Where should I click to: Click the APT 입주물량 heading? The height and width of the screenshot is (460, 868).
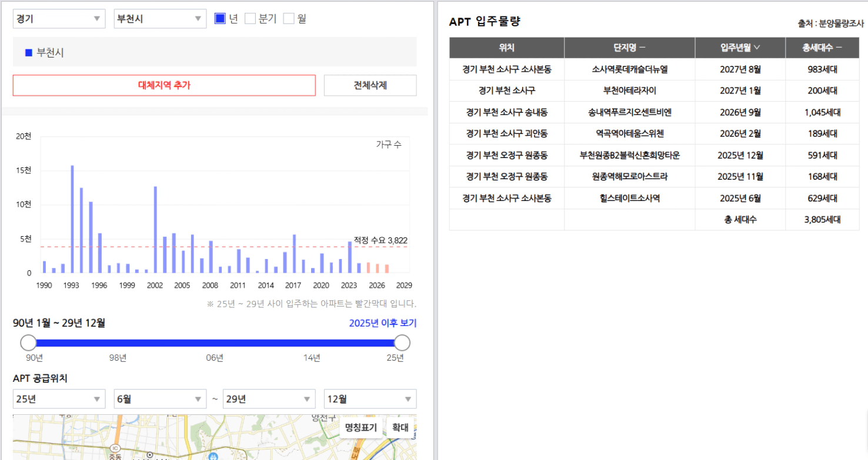coord(485,22)
